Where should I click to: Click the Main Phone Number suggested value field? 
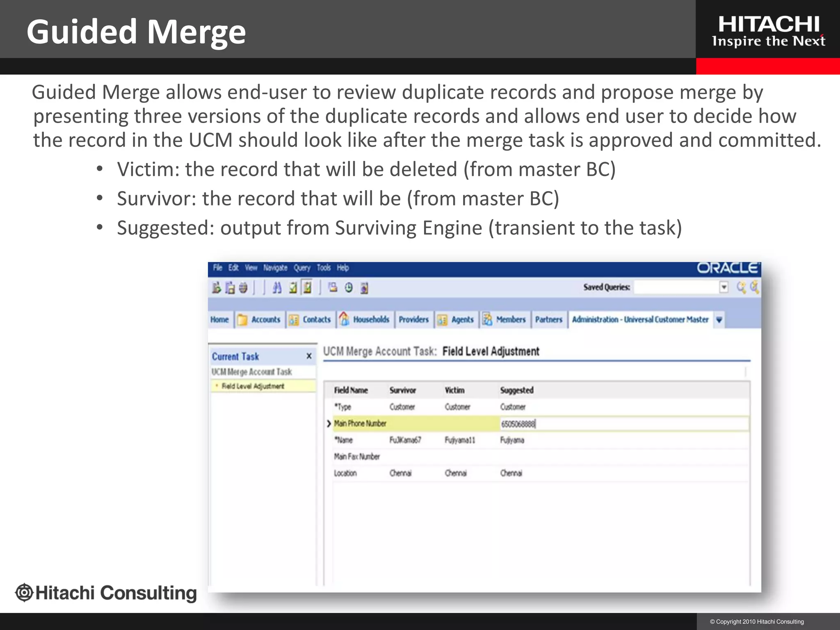(x=624, y=424)
